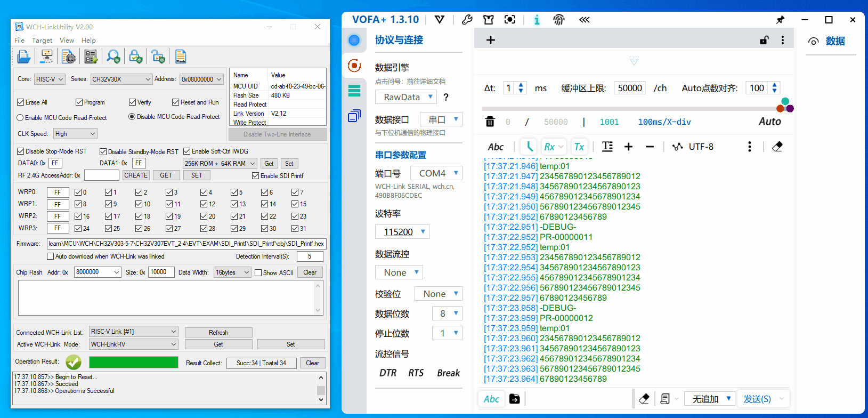Click send-area save file icon
Screen dimensions: 868x418
(x=514, y=399)
